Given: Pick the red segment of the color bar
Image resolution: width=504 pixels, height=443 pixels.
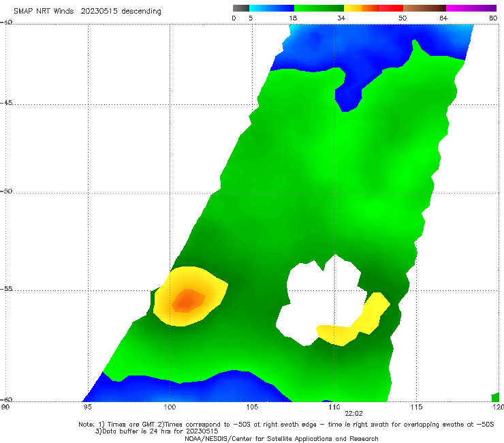Looking at the screenshot, I should [391, 8].
